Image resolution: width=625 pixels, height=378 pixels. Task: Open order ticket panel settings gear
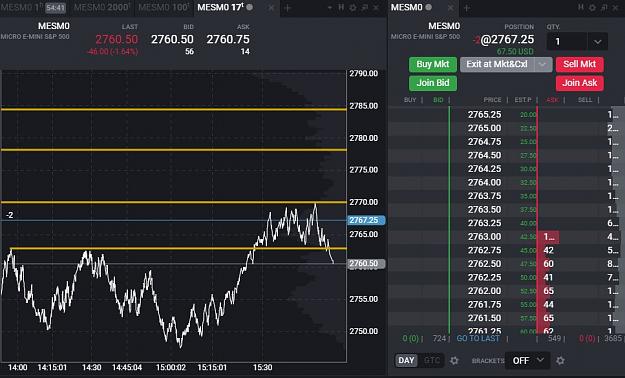pos(592,8)
